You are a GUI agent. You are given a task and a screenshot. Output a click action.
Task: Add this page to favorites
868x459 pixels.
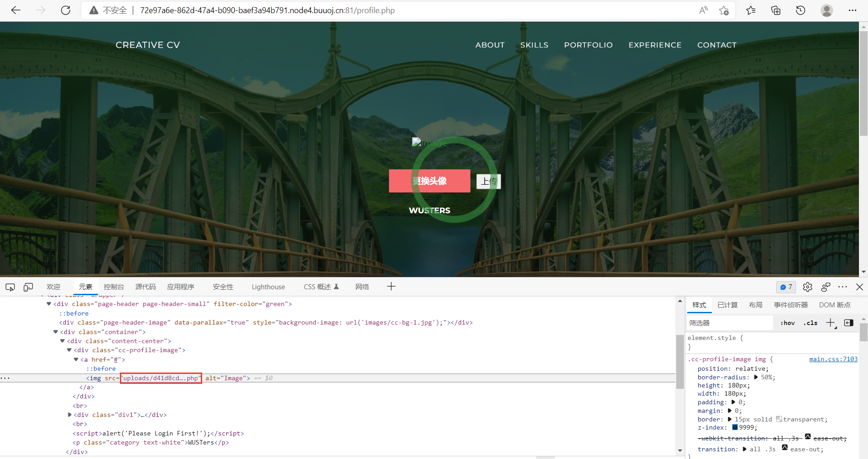724,10
